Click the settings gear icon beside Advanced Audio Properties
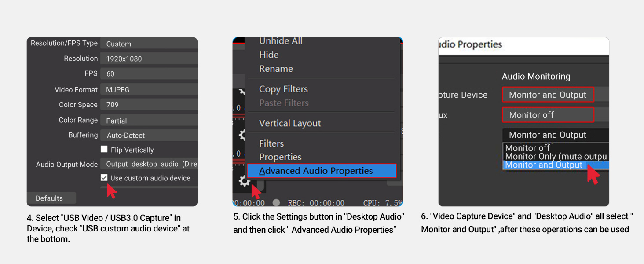Screen dimensions: 644x264 tap(244, 180)
